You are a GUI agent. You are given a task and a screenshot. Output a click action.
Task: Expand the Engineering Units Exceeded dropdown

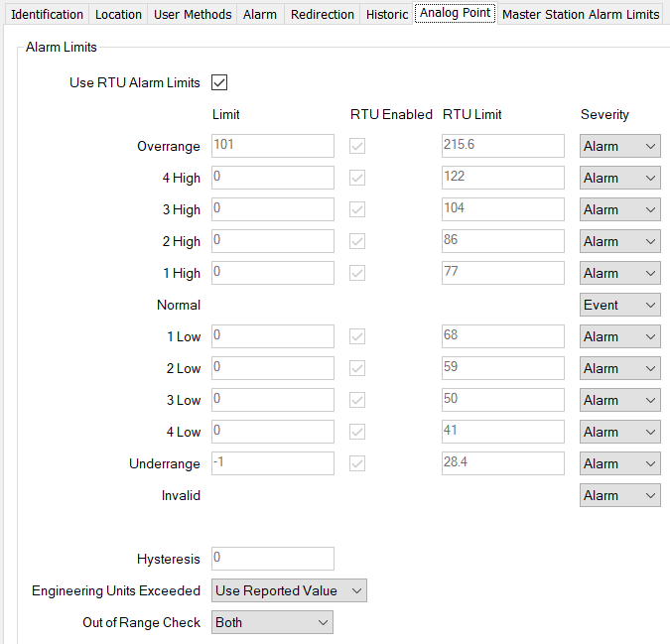[x=290, y=590]
